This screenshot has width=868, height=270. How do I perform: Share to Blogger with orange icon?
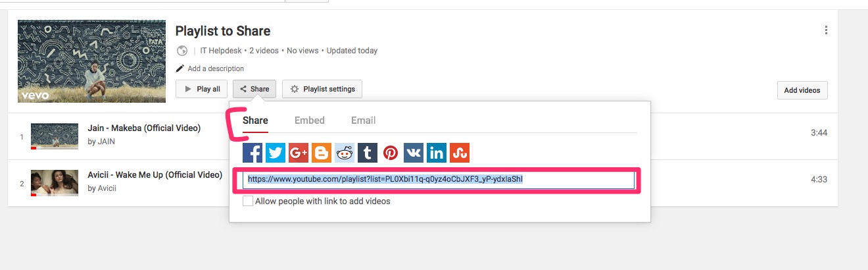click(x=322, y=153)
